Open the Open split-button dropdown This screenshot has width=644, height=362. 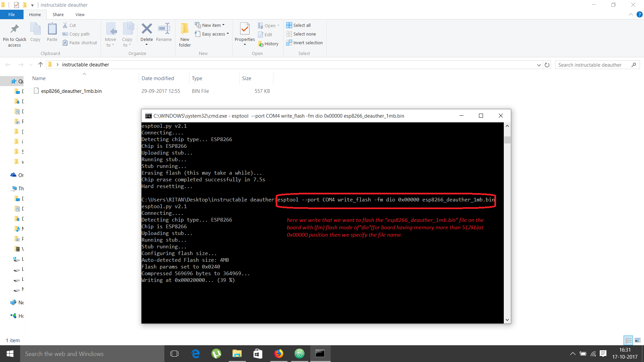click(279, 25)
